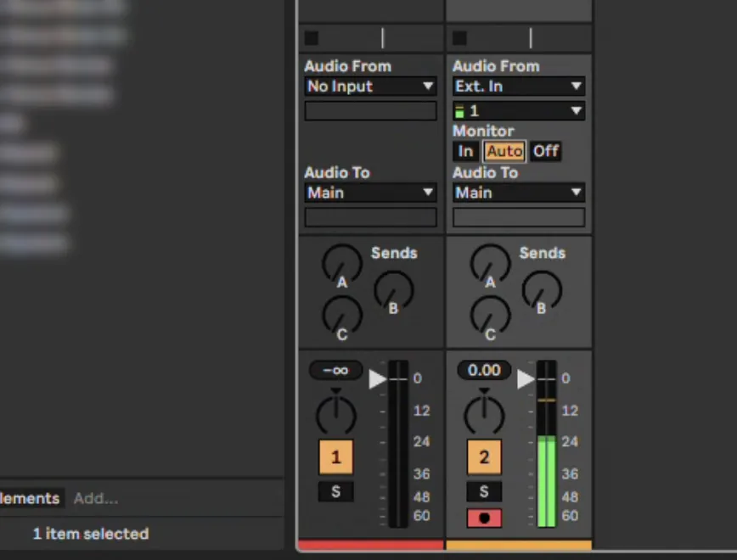Select the yellow track 2 color bar
Viewport: 737px width, 560px height.
point(519,545)
